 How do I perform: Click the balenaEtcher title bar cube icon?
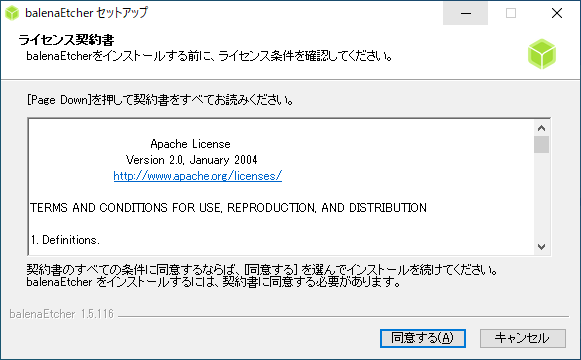tap(12, 13)
